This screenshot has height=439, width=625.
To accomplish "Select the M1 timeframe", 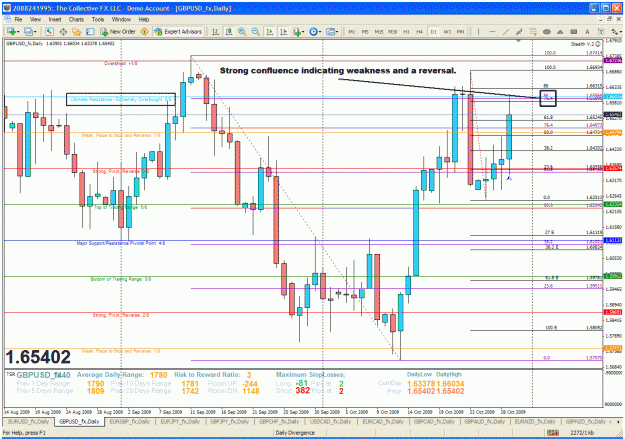I will click(x=352, y=31).
